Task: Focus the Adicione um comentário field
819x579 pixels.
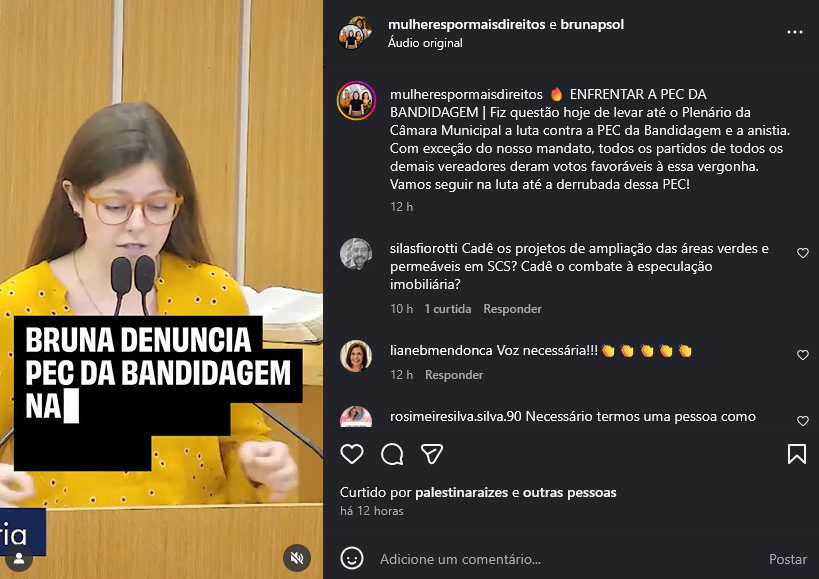Action: click(x=569, y=559)
